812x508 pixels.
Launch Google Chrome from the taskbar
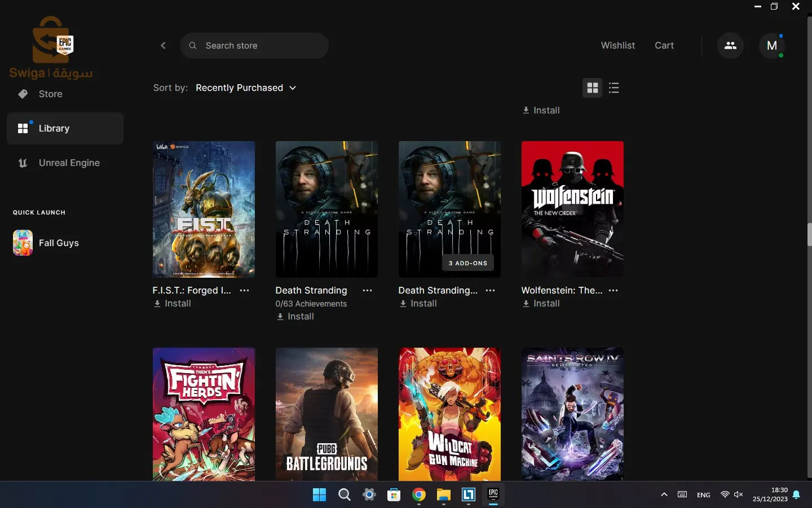pos(418,496)
